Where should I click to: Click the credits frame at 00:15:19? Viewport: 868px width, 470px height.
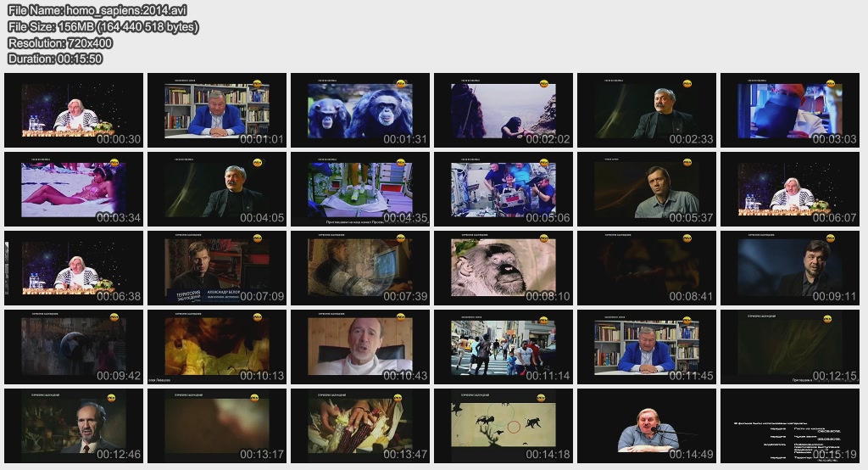[790, 426]
